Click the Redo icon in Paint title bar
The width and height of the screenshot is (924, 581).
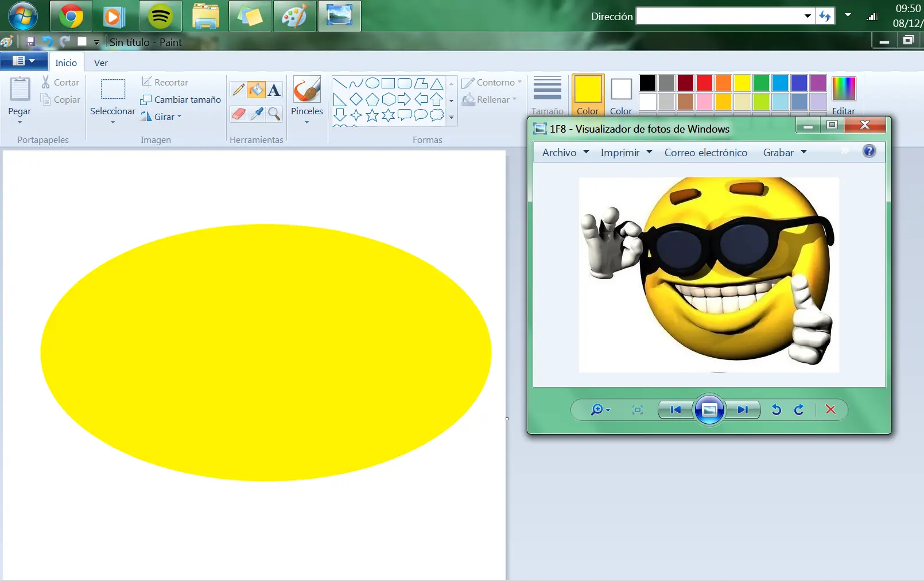pyautogui.click(x=64, y=41)
